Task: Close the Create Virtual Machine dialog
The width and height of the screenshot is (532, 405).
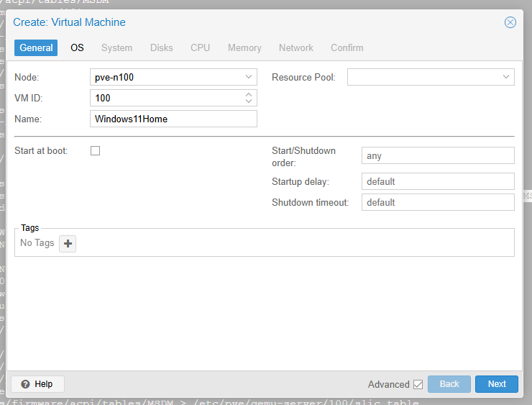Action: tap(510, 22)
